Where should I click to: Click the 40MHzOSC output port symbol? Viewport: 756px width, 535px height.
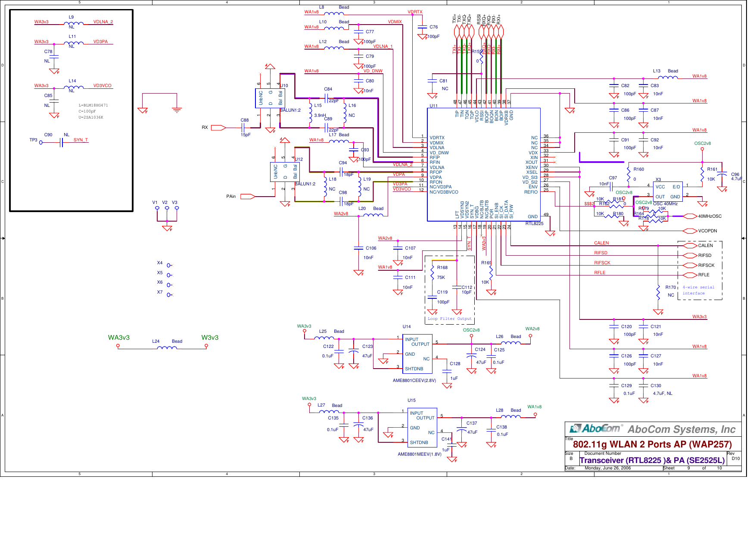coord(690,216)
